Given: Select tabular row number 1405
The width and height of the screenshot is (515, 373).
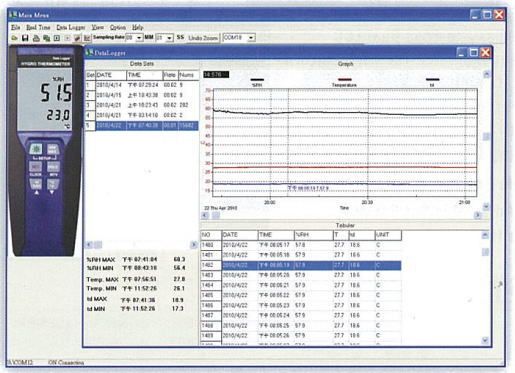Looking at the screenshot, I should (x=301, y=295).
